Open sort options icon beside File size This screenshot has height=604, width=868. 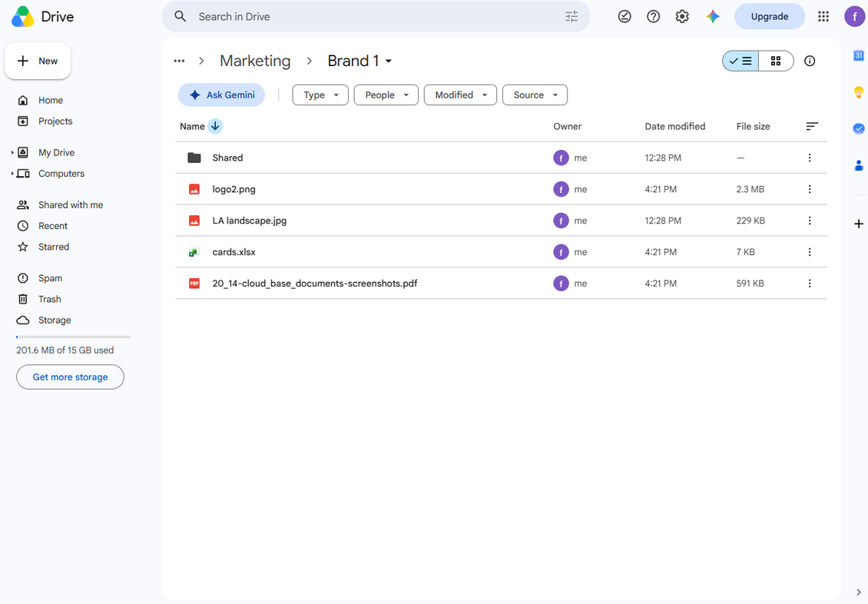point(811,126)
